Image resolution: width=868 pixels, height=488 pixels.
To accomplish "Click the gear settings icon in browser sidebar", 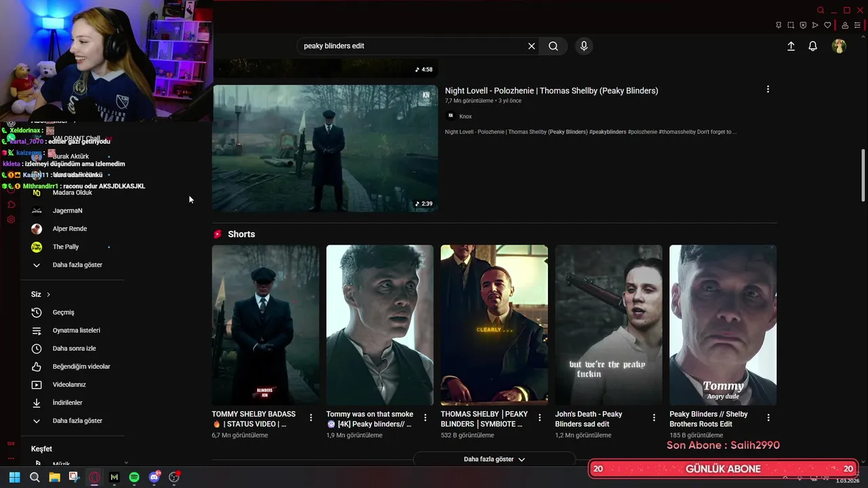I will coord(11,220).
